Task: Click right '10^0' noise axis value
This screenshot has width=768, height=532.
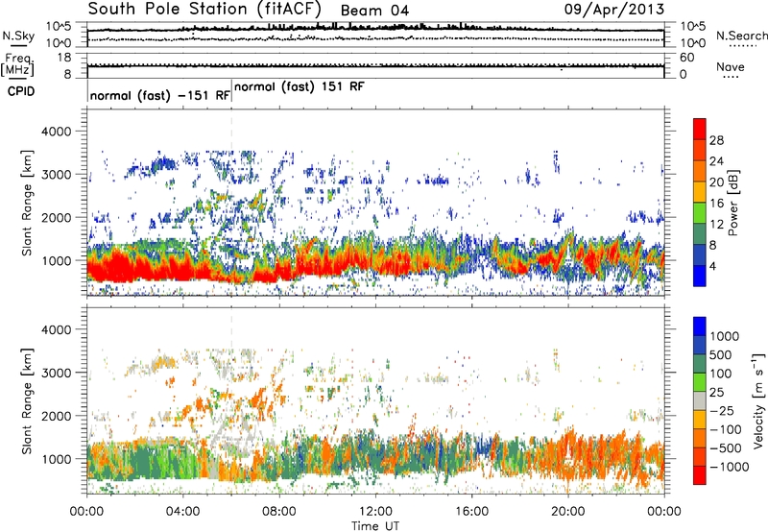Action: coord(692,43)
